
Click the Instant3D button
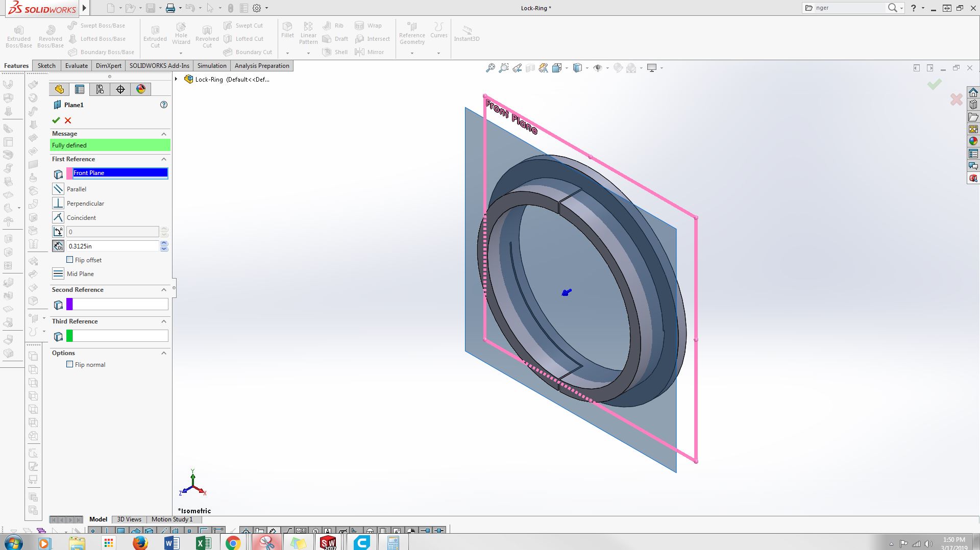467,34
